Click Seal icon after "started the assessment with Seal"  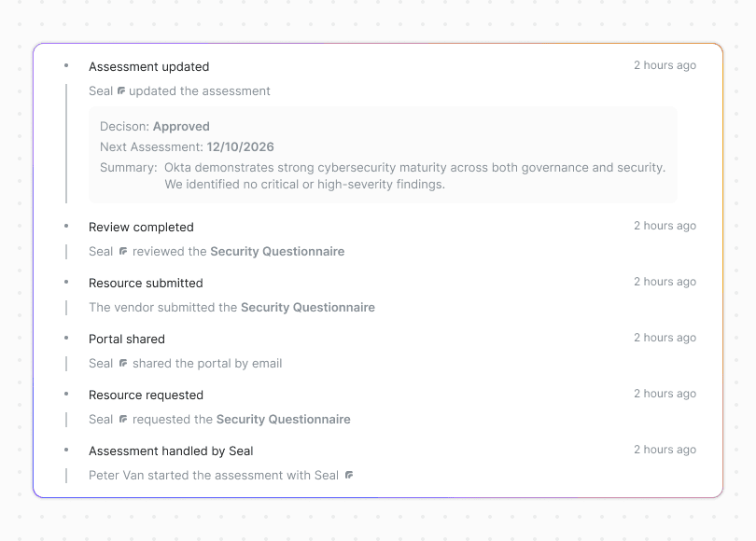tap(349, 476)
